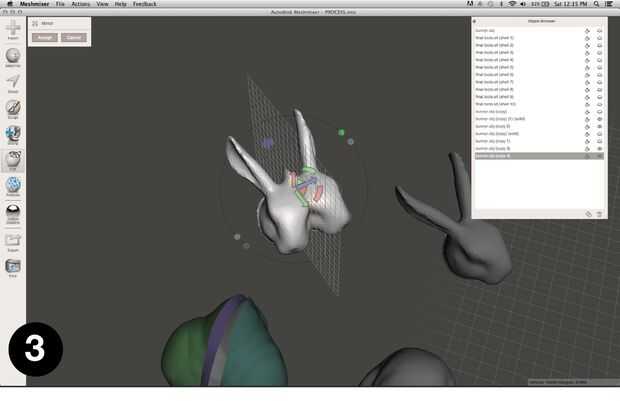The height and width of the screenshot is (401, 620).
Task: Open the Actions menu
Action: point(81,4)
